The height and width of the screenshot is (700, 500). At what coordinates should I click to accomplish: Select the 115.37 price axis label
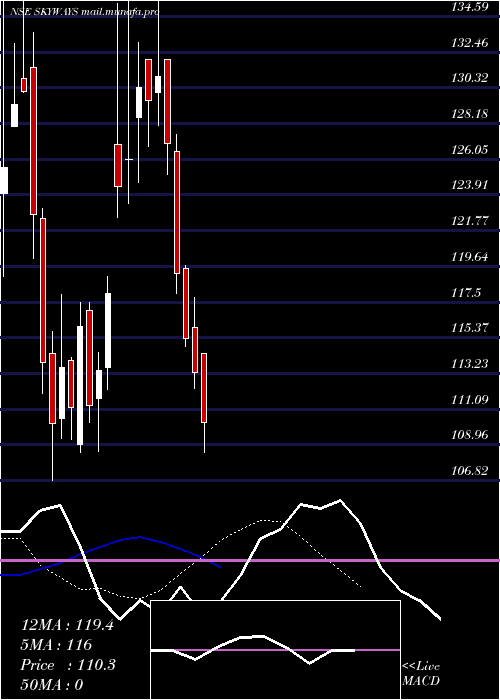(469, 328)
